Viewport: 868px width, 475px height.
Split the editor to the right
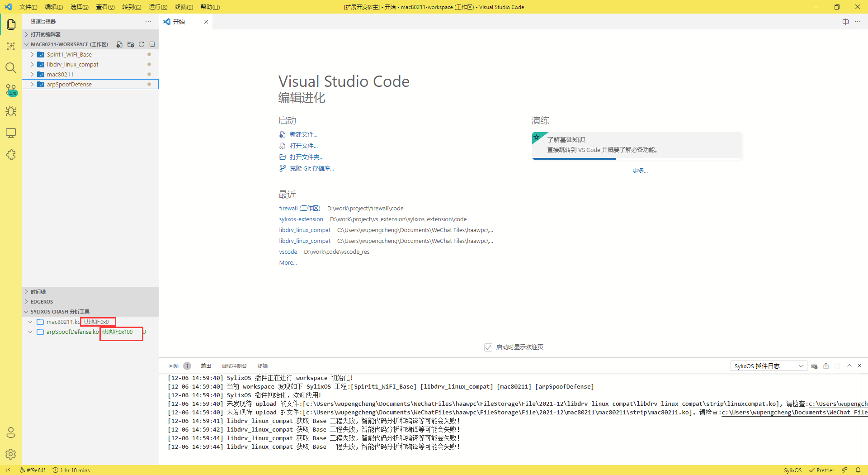coord(845,22)
